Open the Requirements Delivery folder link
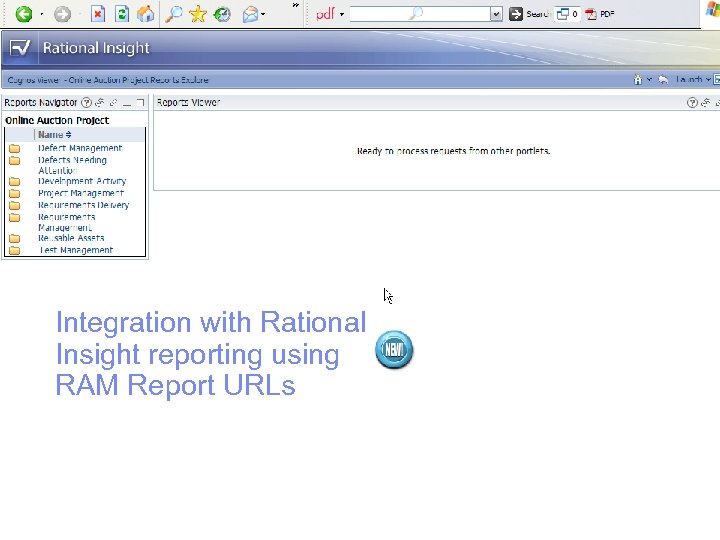The image size is (720, 540). (84, 205)
